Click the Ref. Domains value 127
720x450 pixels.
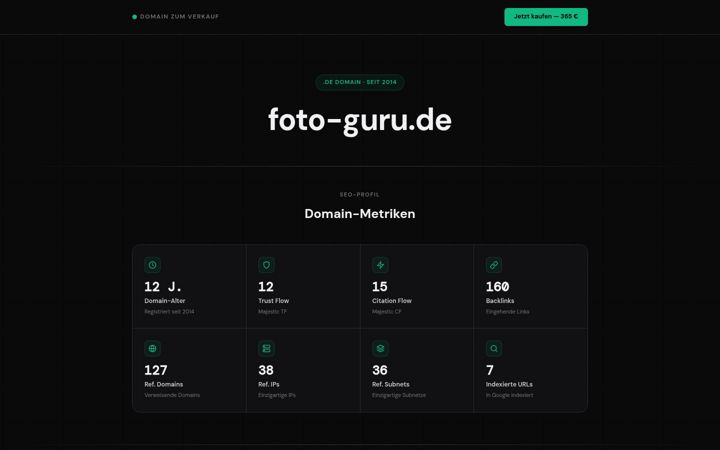(x=156, y=370)
